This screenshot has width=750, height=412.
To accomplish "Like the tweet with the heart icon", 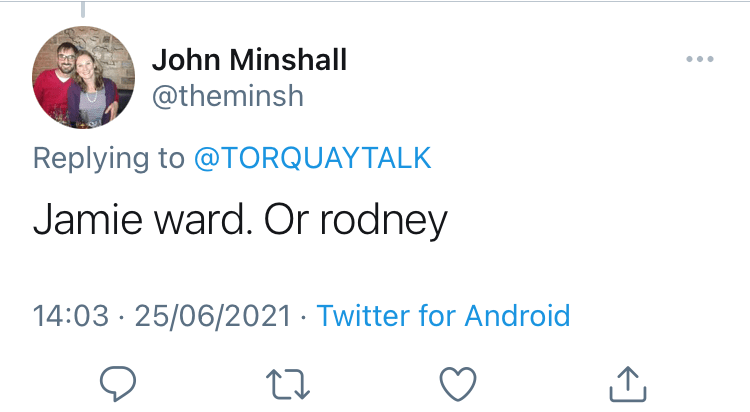I will tap(459, 381).
